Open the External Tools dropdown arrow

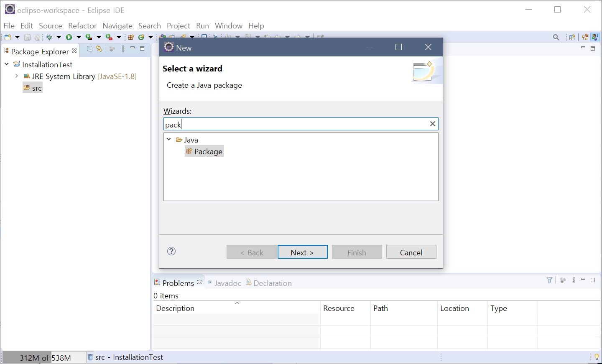(x=119, y=37)
